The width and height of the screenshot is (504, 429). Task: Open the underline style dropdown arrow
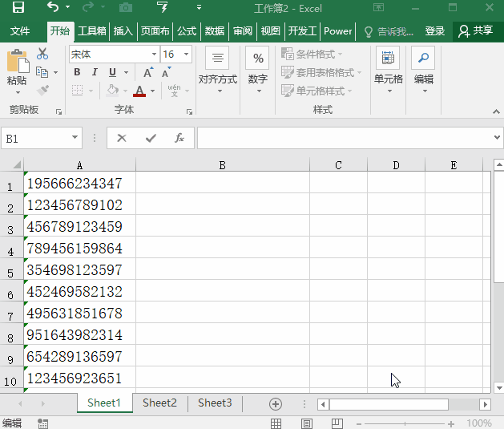pyautogui.click(x=126, y=72)
